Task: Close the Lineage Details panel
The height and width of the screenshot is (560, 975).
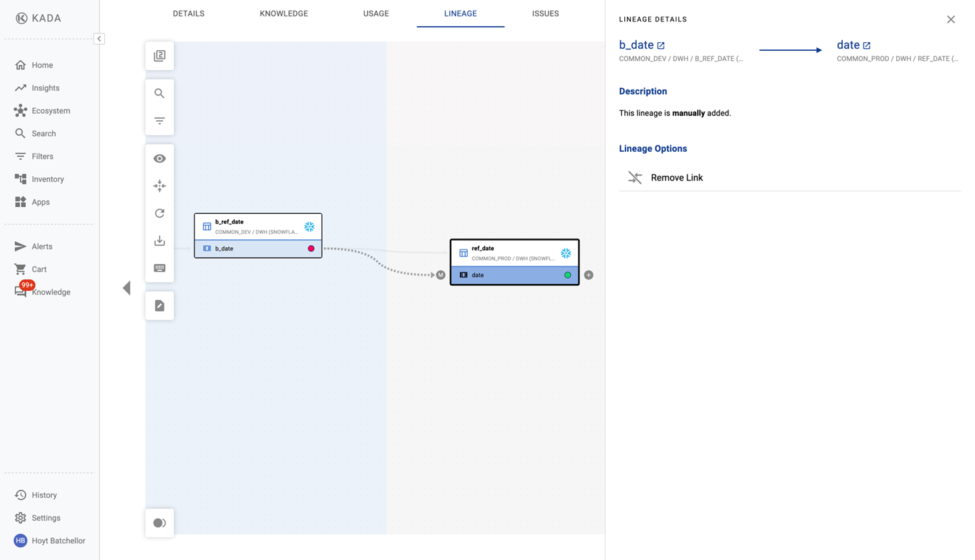Action: click(x=950, y=19)
